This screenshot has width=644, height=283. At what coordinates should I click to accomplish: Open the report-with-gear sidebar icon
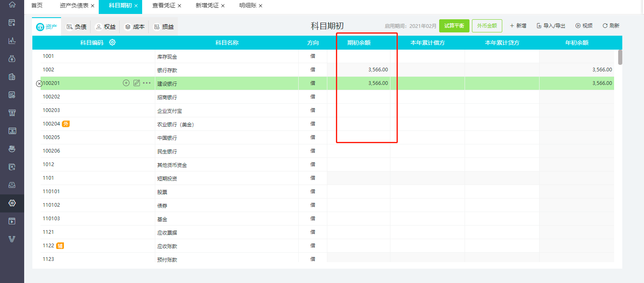pyautogui.click(x=12, y=95)
